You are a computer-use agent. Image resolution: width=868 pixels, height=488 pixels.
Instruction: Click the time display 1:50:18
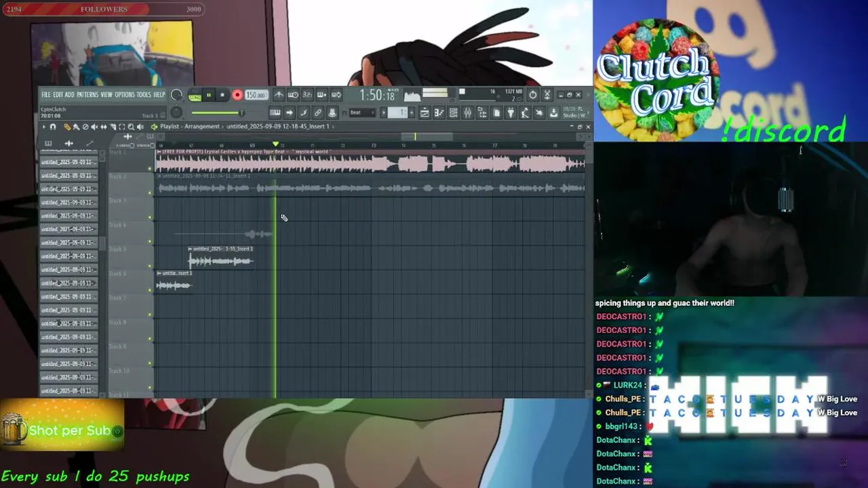pyautogui.click(x=376, y=96)
